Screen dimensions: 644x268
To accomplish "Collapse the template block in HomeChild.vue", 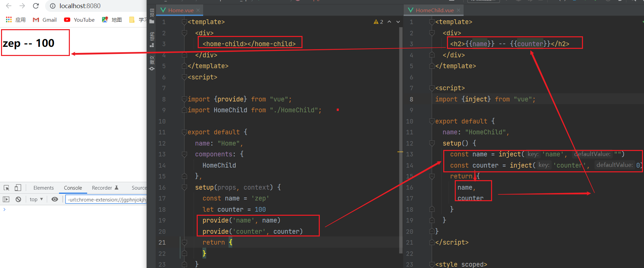I will coord(432,22).
